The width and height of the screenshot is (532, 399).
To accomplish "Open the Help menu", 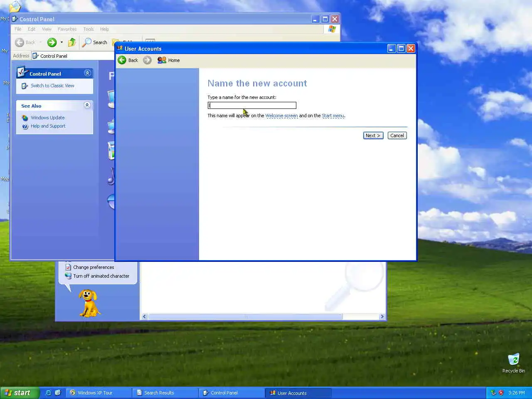I will 105,29.
